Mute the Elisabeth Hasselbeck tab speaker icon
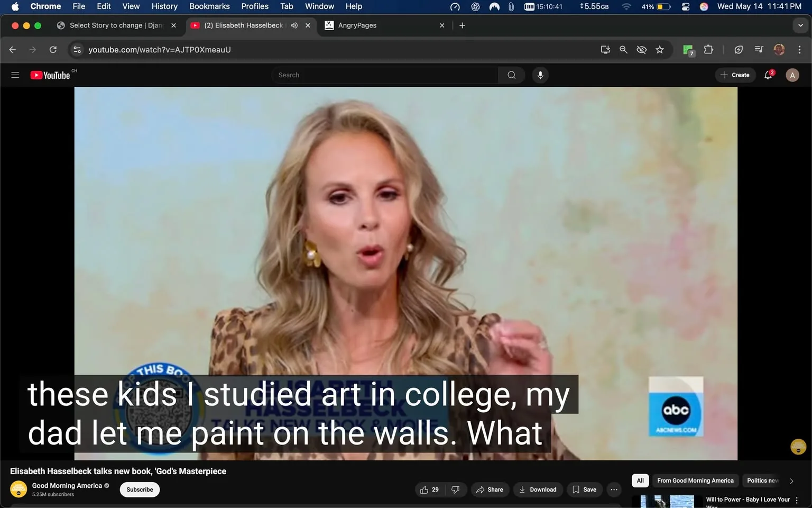Viewport: 812px width, 508px height. pos(294,25)
